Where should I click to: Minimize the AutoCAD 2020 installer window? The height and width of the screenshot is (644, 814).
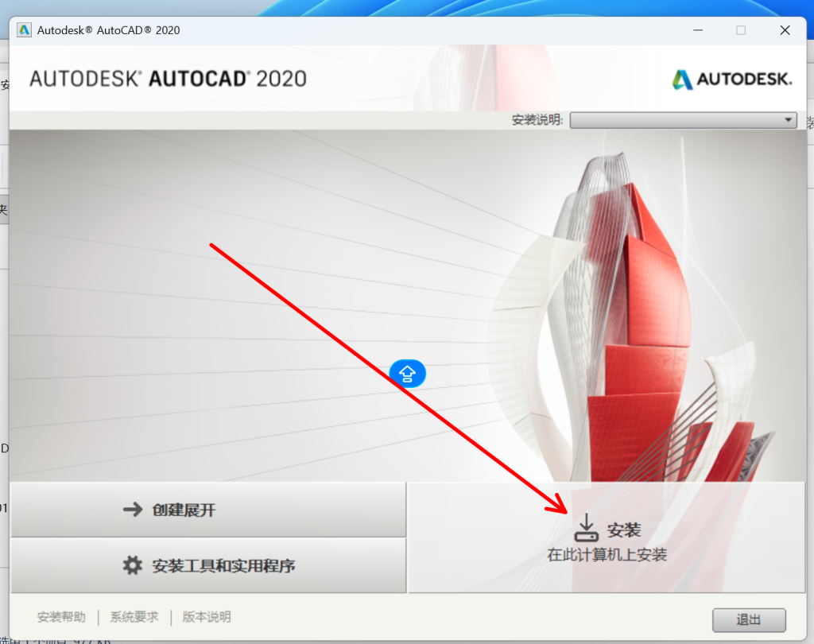point(696,30)
